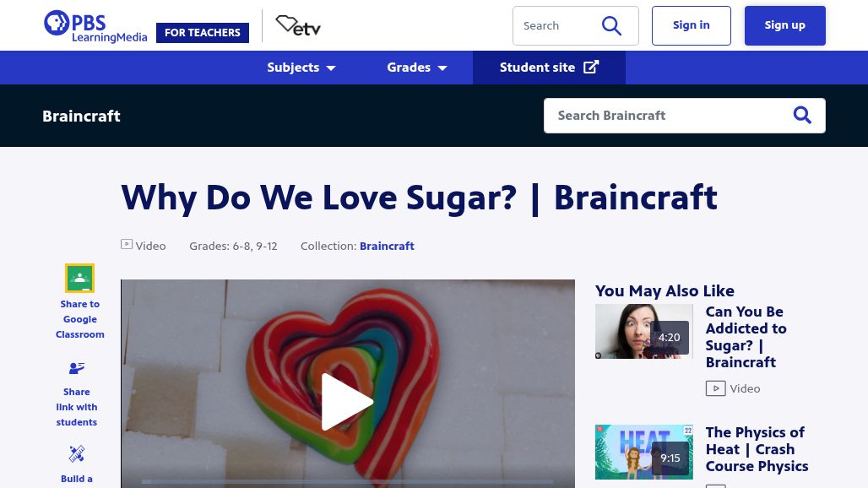868x488 pixels.
Task: Click Share link with students text
Action: click(x=76, y=407)
